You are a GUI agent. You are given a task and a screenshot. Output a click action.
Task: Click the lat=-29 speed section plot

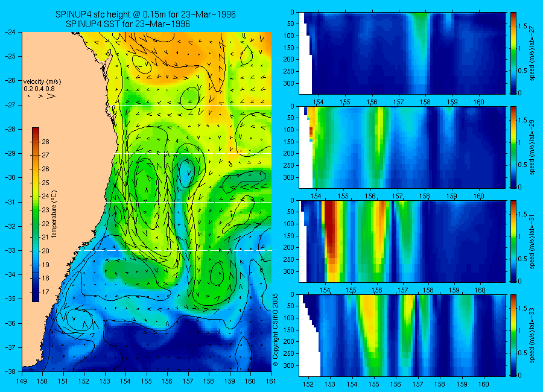click(402, 147)
